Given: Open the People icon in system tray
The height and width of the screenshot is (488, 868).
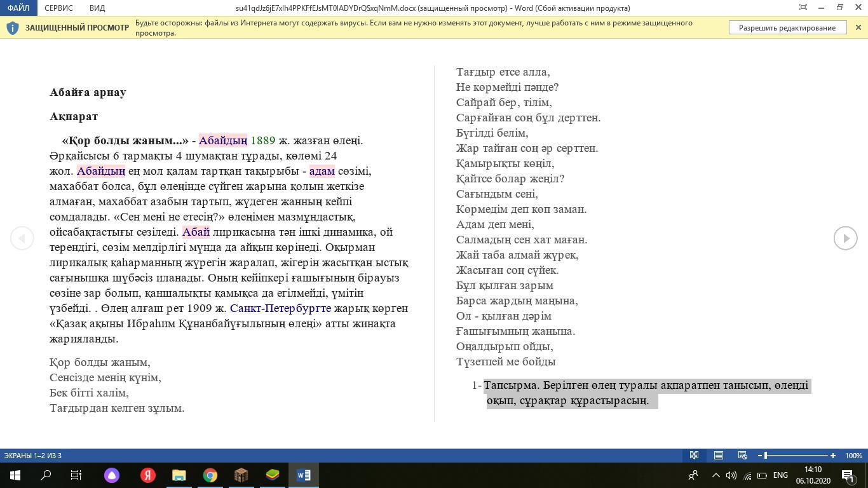Looking at the screenshot, I should coord(693,475).
